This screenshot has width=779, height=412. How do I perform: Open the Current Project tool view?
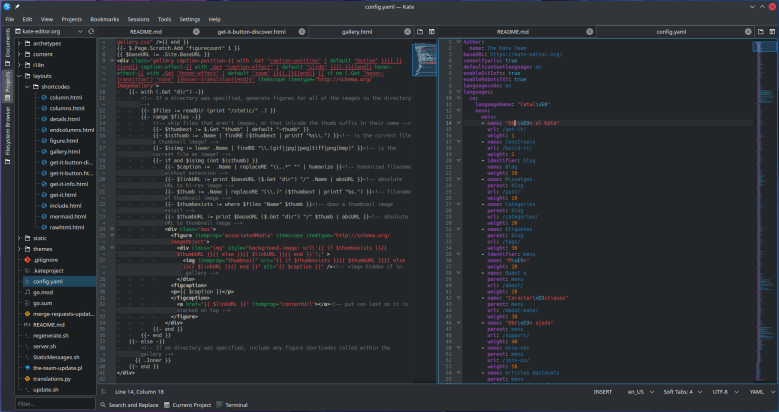tap(190, 405)
